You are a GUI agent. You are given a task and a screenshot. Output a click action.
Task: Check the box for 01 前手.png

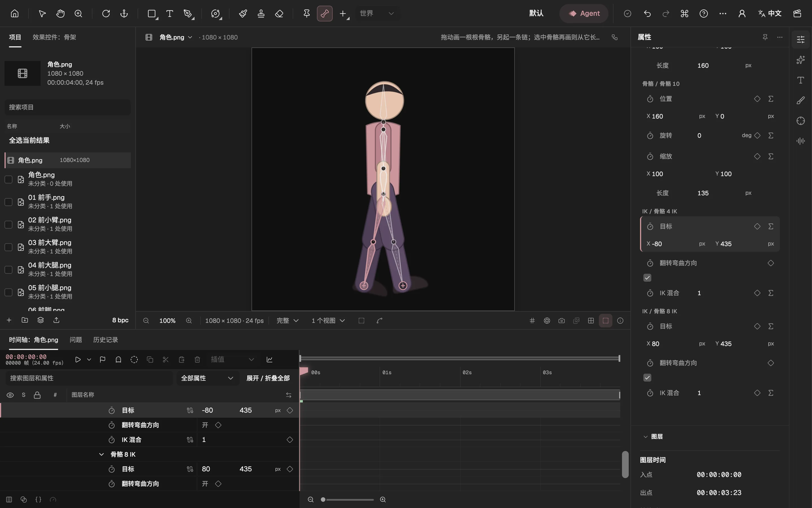coord(8,202)
